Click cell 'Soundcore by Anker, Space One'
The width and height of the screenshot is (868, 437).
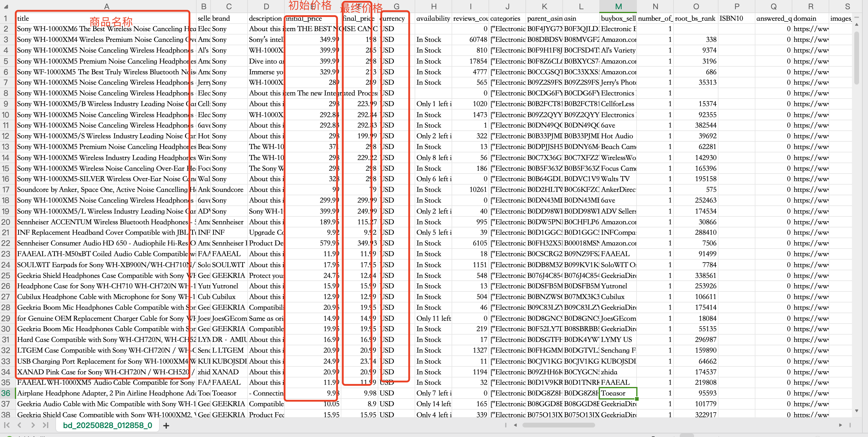click(106, 190)
